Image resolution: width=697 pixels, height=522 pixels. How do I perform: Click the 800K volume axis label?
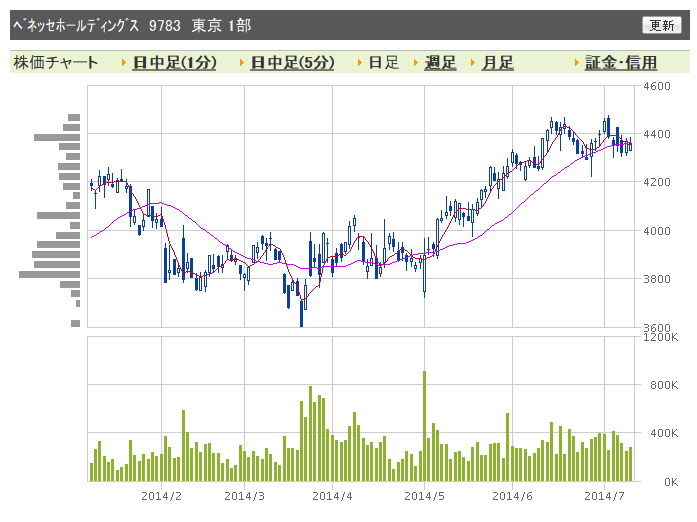[664, 385]
